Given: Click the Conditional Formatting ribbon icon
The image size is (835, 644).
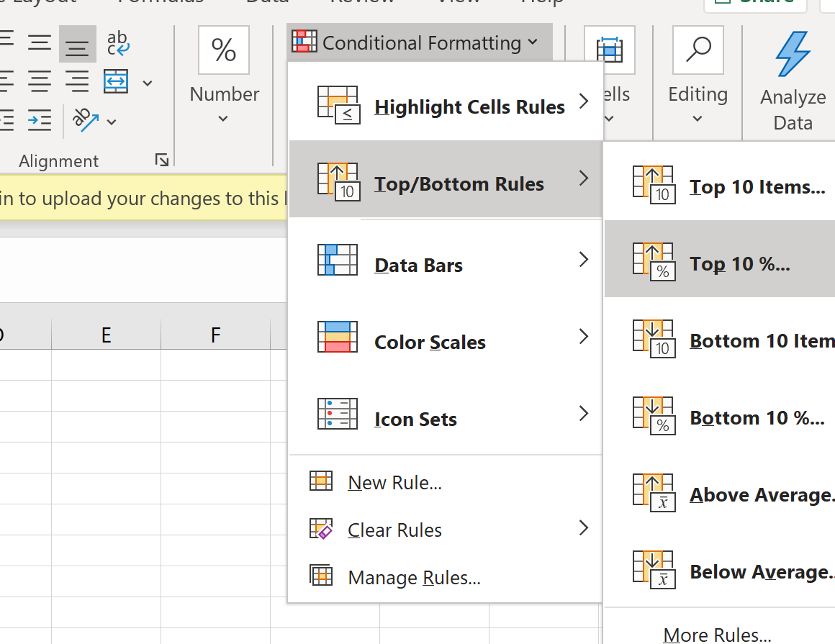Looking at the screenshot, I should coord(304,42).
